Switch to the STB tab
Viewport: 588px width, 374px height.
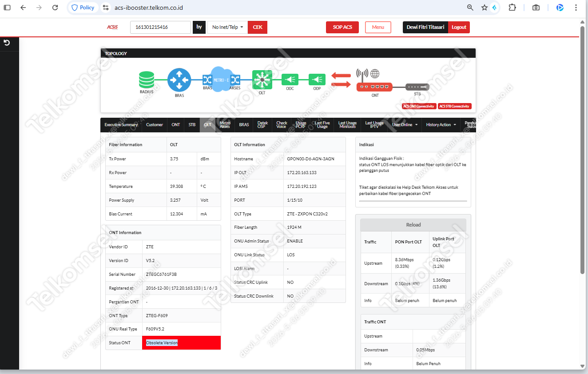click(192, 125)
